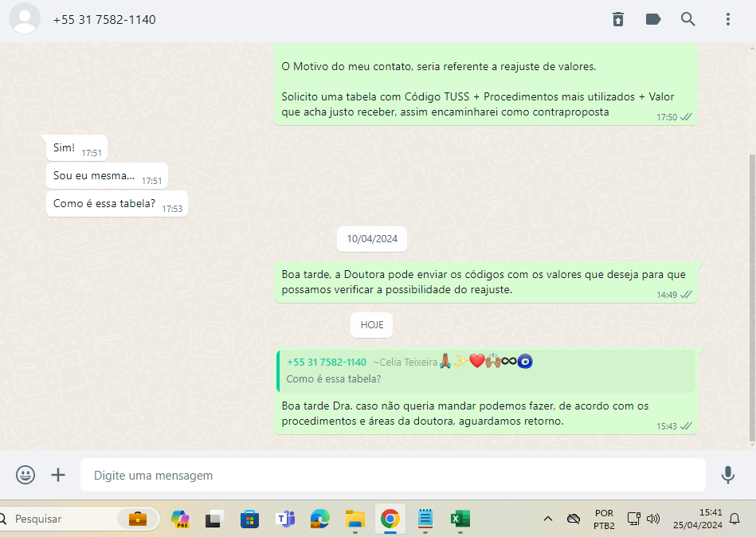Open notifications bell icon in taskbar
The height and width of the screenshot is (537, 756).
[x=734, y=519]
